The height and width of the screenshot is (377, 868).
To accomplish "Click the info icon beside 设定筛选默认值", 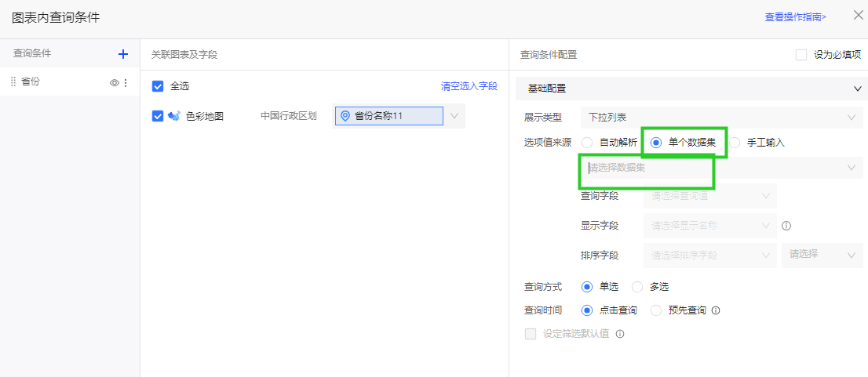I will pos(620,334).
